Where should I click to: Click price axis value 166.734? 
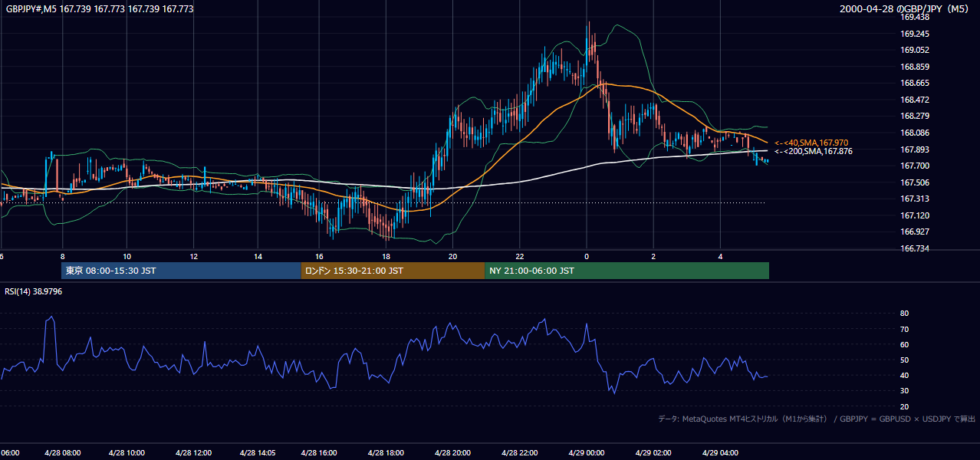915,248
